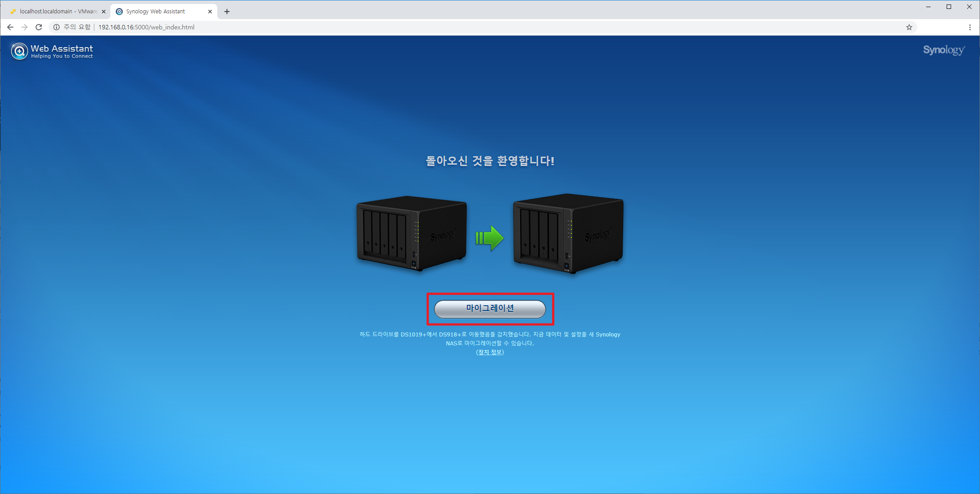This screenshot has height=494, width=980.
Task: Click the source DS1019+ NAS image
Action: [x=412, y=233]
